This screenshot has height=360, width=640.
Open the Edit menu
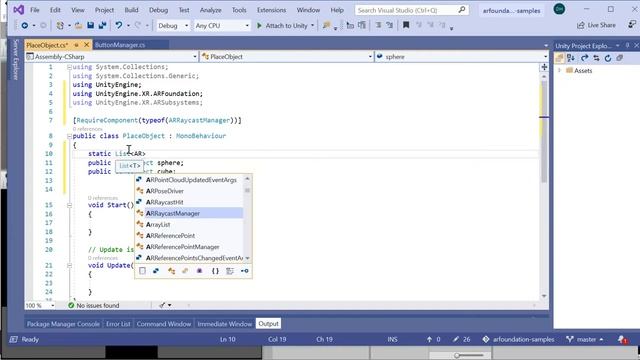[55, 10]
